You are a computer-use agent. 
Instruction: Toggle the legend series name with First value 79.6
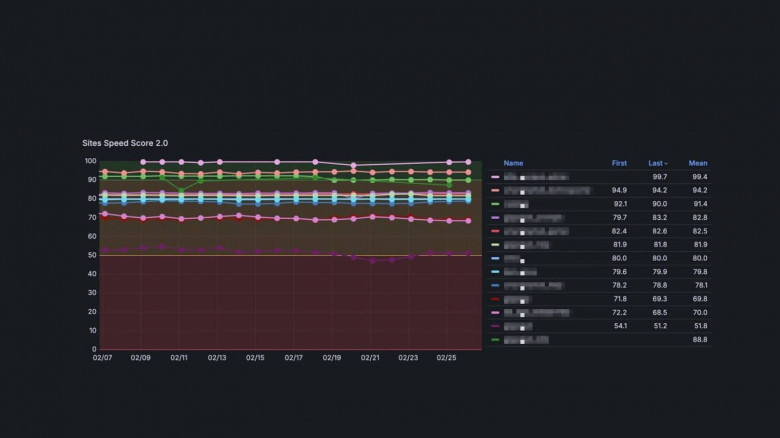(520, 272)
